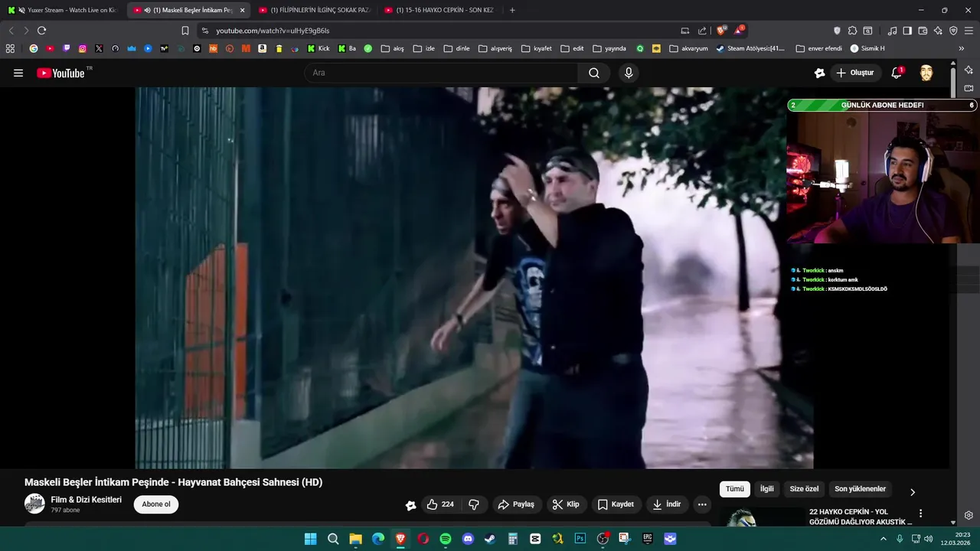Open Brave Rewards triangle icon
Screen dimensions: 980x551
click(x=739, y=31)
